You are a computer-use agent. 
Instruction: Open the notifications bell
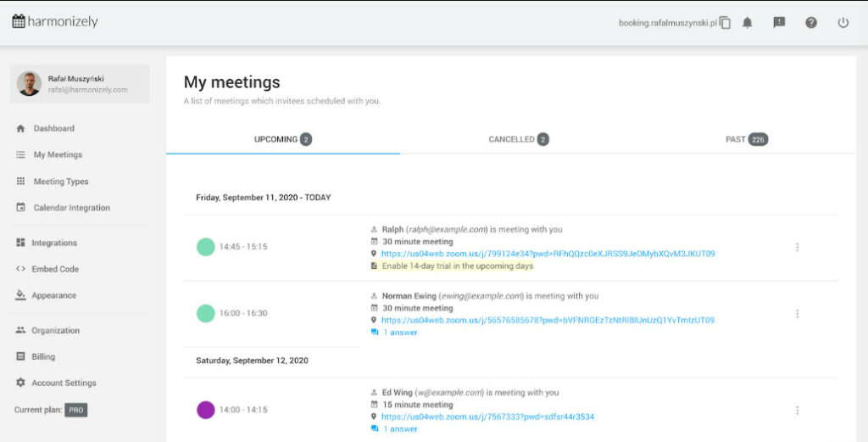click(748, 23)
